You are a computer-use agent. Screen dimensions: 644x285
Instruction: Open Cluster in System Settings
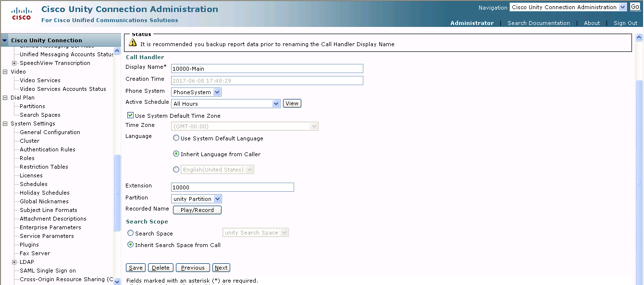tap(29, 141)
